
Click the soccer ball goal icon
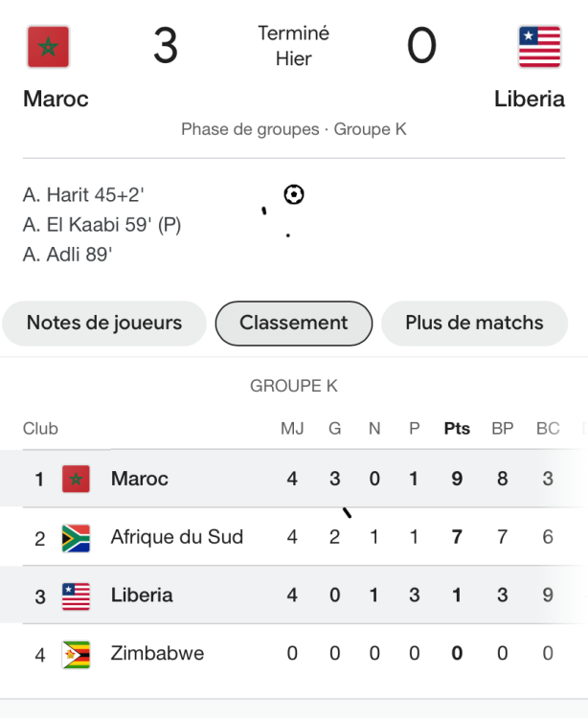pyautogui.click(x=294, y=194)
